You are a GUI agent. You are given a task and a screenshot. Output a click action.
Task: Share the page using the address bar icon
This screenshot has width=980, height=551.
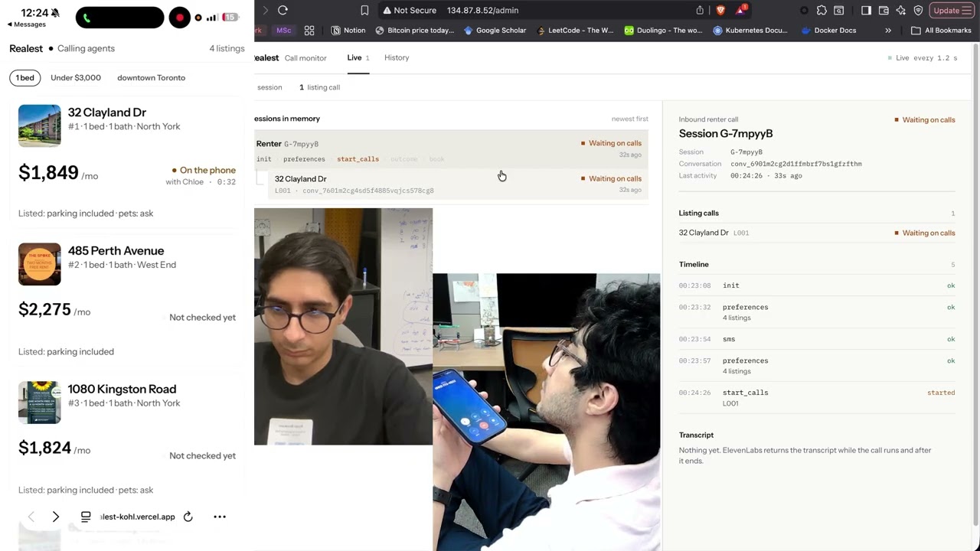tap(700, 10)
